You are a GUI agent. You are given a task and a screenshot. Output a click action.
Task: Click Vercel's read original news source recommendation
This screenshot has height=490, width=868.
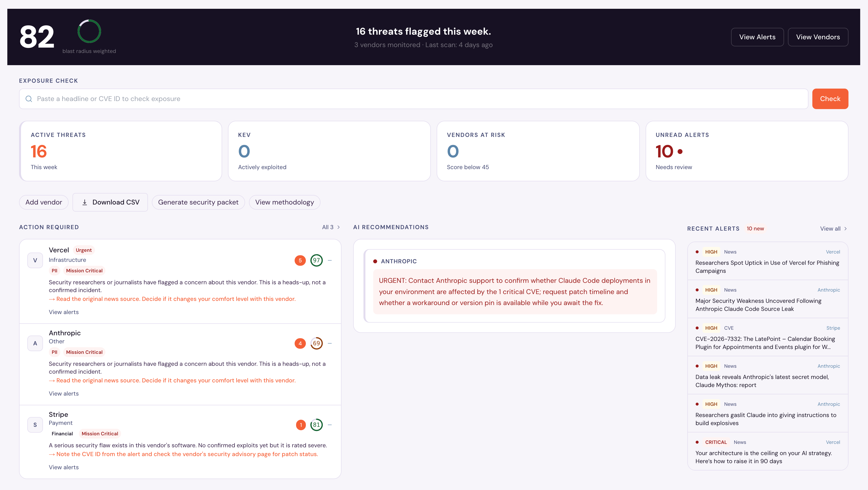pyautogui.click(x=172, y=299)
